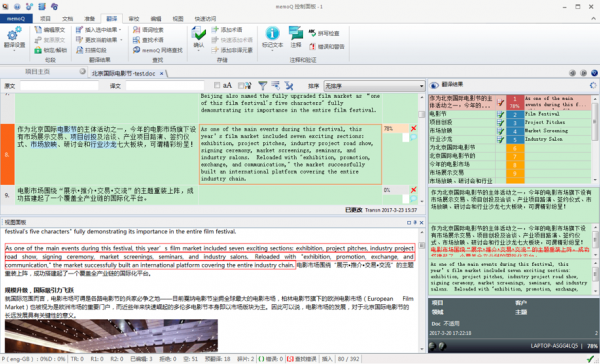Open the sort order dropdown
The image size is (600, 364).
(374, 86)
